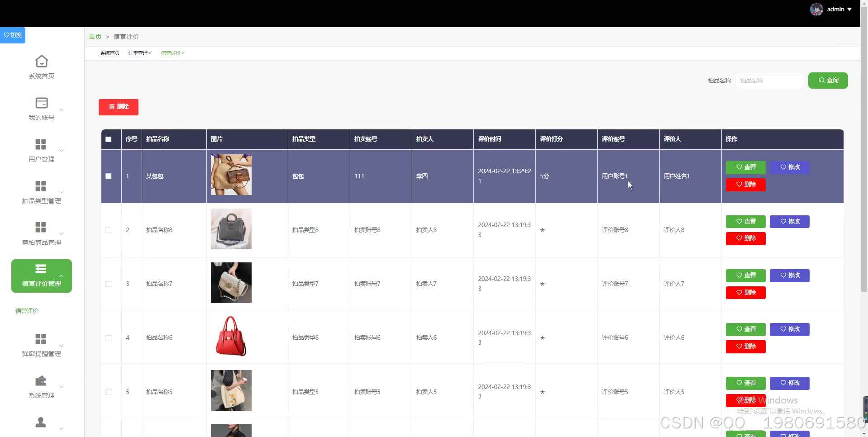This screenshot has width=868, height=437.
Task: Click the person icon below 系统管理
Action: coord(41,422)
